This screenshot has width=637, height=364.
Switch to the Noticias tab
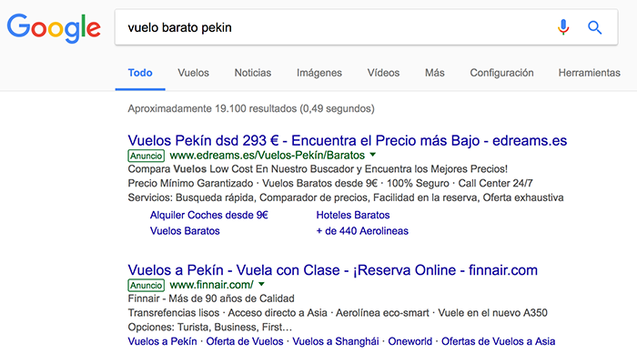click(x=252, y=73)
